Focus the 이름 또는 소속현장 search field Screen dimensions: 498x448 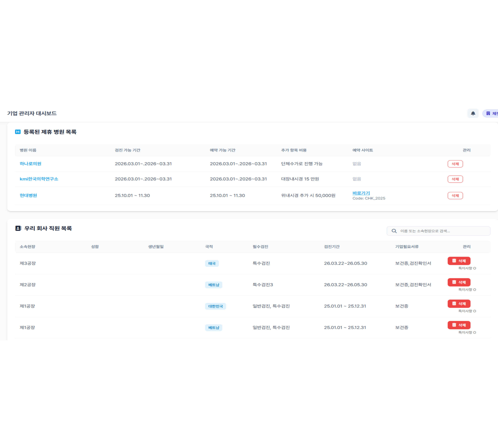pos(438,231)
